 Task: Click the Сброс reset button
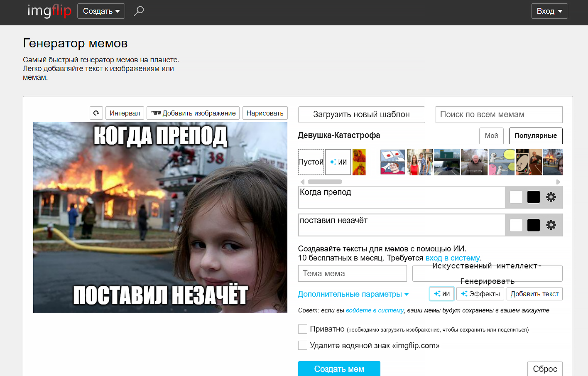(545, 369)
